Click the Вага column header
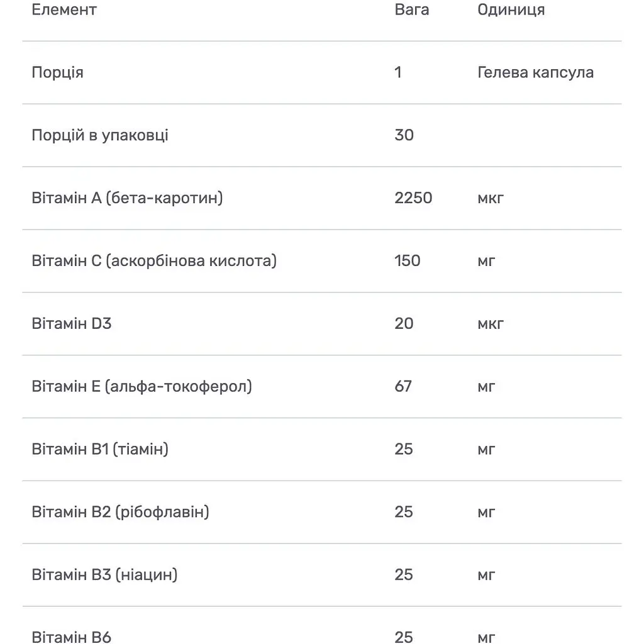This screenshot has height=644, width=644. coord(411,9)
